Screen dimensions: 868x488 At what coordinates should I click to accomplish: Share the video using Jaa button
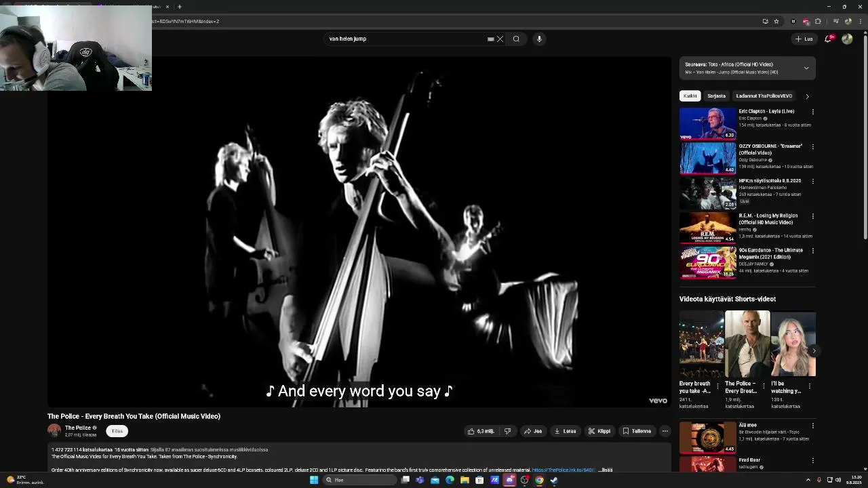click(x=533, y=431)
